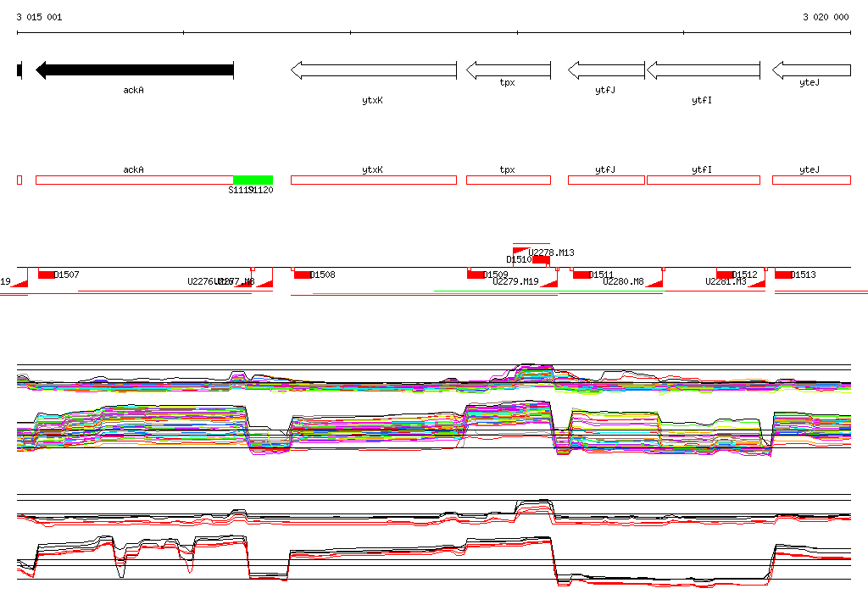Click the D1513 label
The width and height of the screenshot is (868, 605).
click(x=804, y=275)
